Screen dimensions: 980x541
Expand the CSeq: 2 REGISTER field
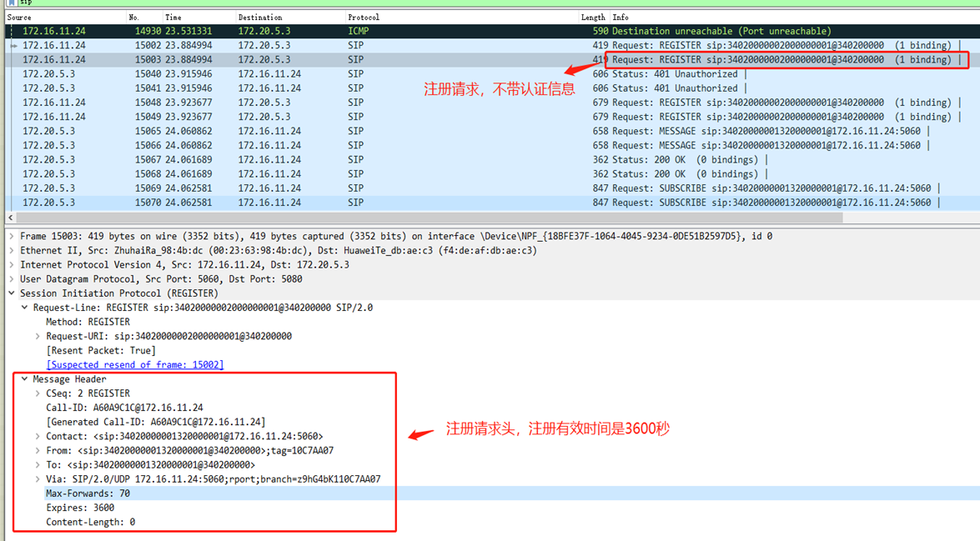(x=38, y=393)
